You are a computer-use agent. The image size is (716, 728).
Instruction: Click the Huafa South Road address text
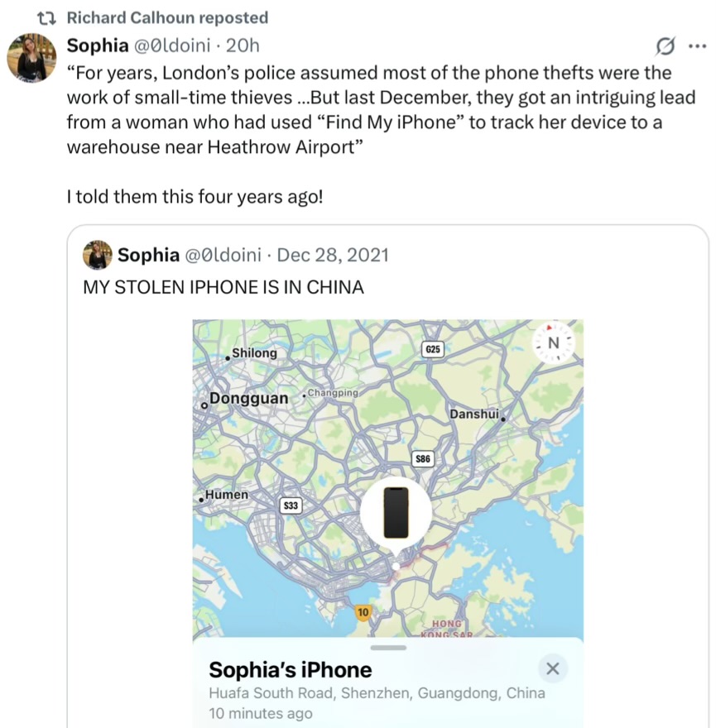coord(377,692)
